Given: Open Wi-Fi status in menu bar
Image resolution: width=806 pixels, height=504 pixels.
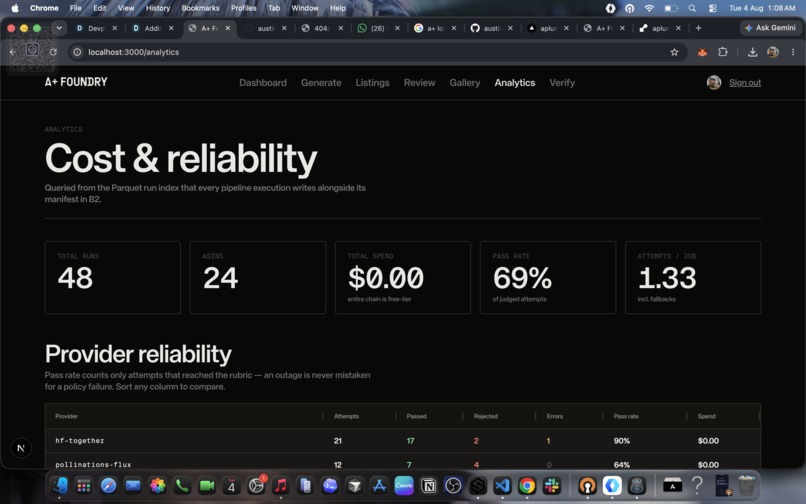Looking at the screenshot, I should [x=649, y=8].
